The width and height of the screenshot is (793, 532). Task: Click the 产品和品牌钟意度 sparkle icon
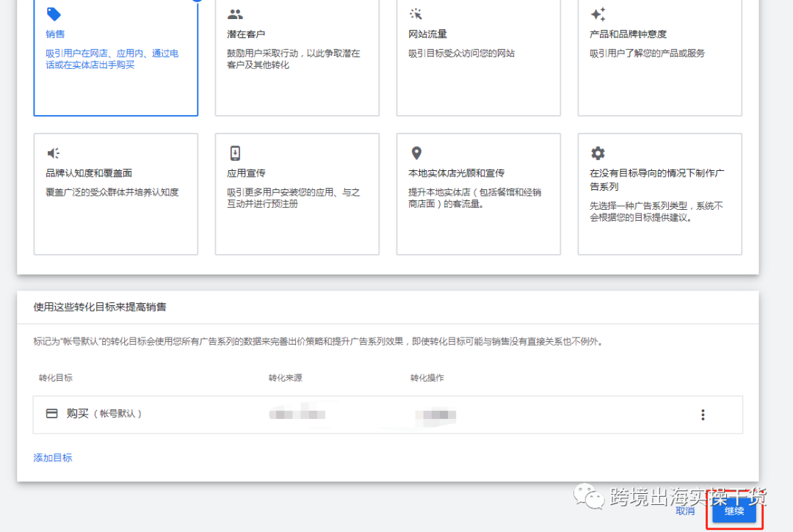[x=598, y=14]
